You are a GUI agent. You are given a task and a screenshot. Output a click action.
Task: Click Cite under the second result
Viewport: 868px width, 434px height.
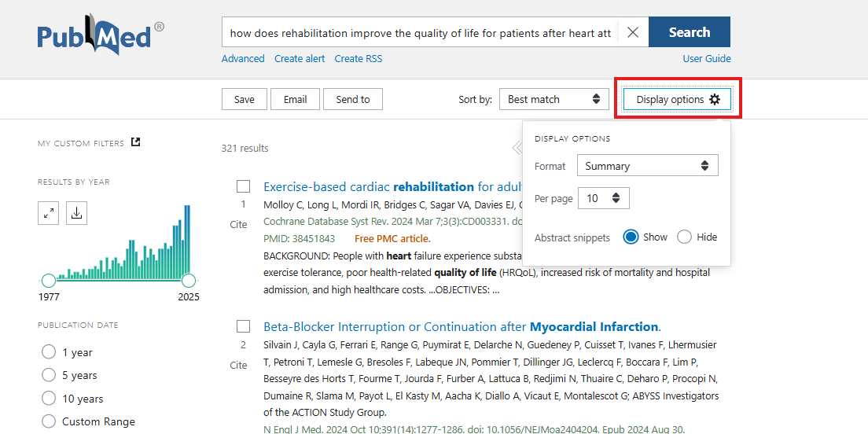pyautogui.click(x=238, y=365)
